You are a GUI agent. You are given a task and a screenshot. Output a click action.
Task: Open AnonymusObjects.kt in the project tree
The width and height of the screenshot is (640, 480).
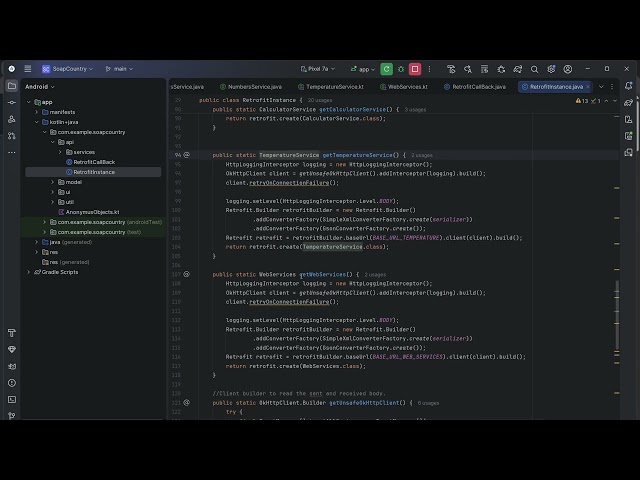pyautogui.click(x=92, y=212)
